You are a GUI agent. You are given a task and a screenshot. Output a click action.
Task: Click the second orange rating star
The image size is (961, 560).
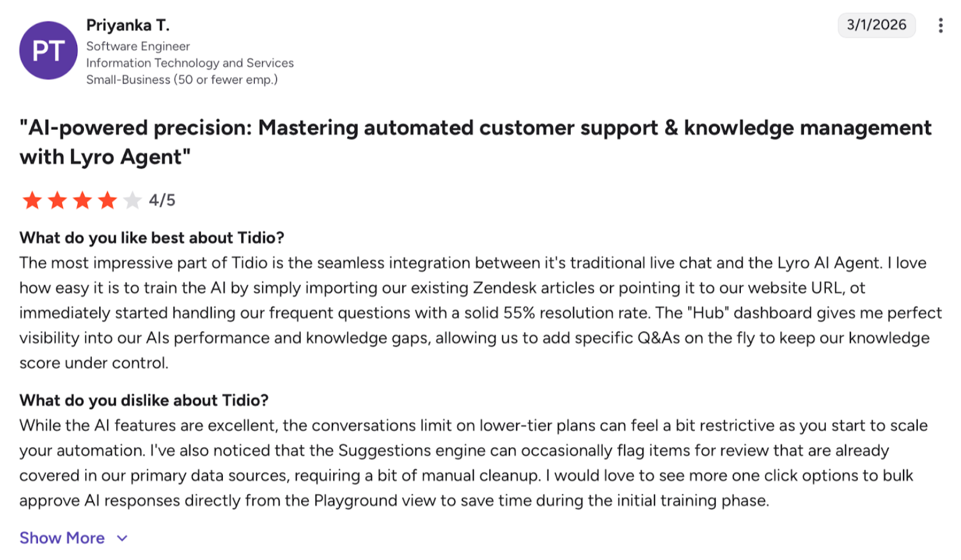point(57,200)
